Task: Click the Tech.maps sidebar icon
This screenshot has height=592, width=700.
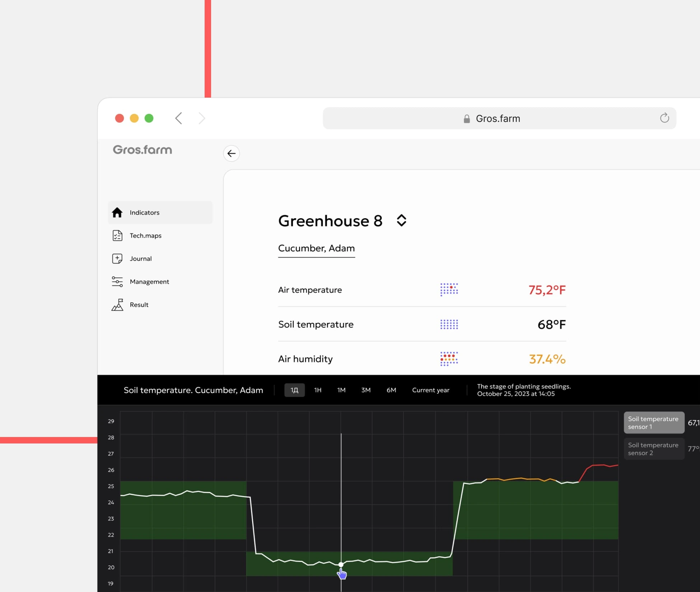Action: coord(117,235)
